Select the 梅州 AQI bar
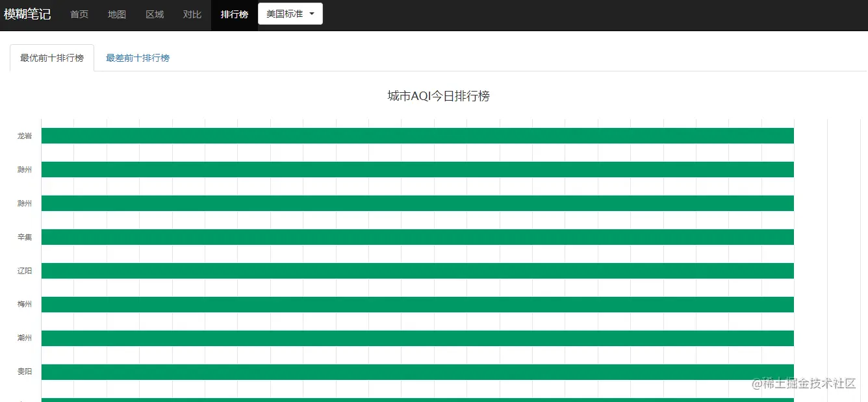This screenshot has height=402, width=868. (418, 305)
